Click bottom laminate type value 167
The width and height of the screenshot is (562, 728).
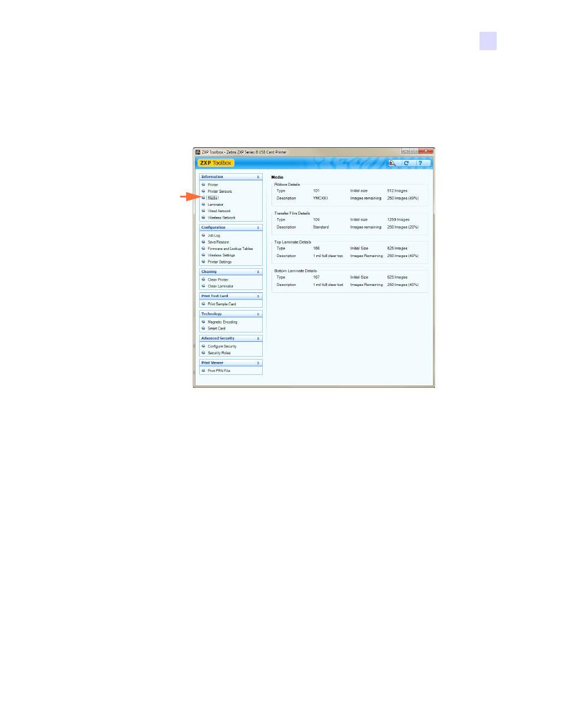316,278
